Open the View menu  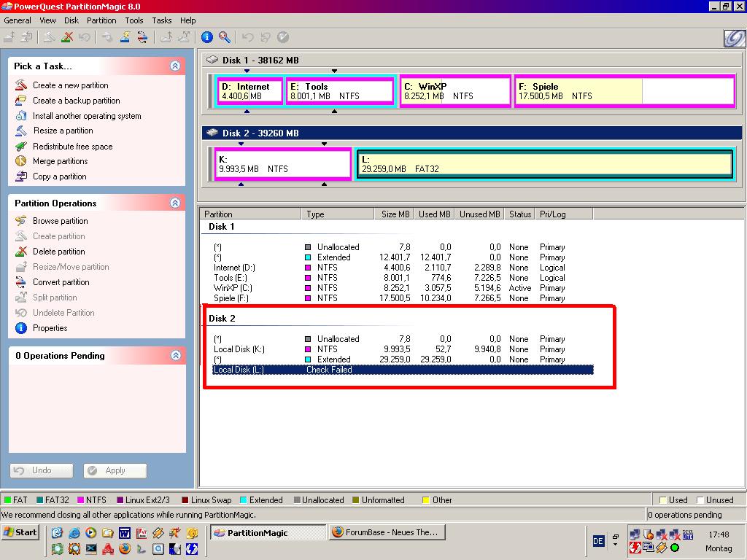[47, 20]
